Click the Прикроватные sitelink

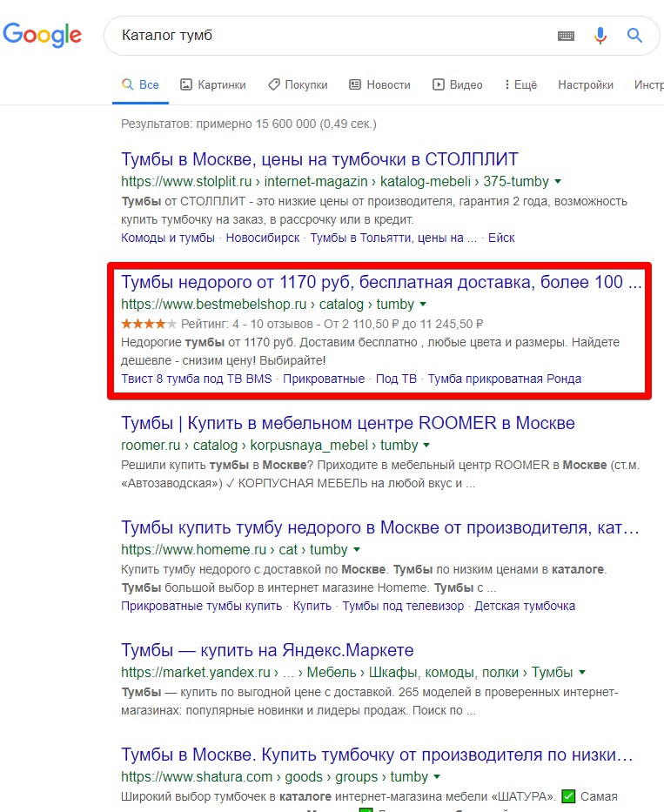click(x=324, y=379)
